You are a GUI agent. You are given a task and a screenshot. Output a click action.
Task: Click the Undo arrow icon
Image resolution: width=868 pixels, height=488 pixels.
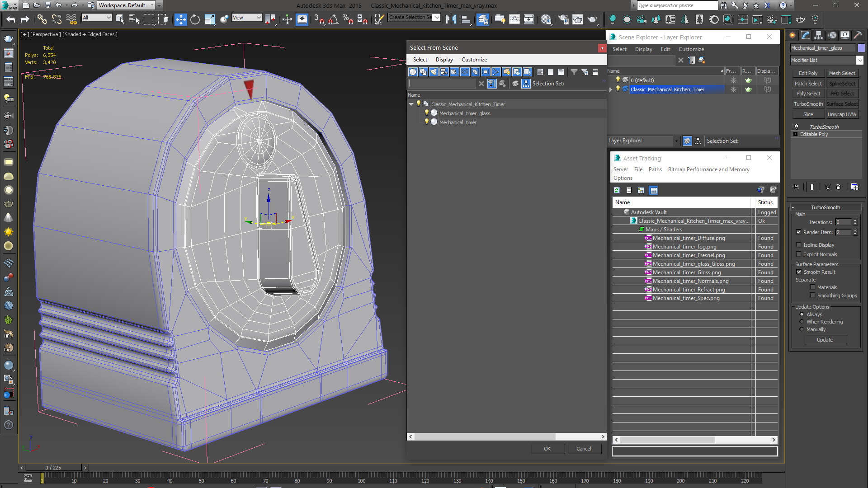tap(11, 19)
